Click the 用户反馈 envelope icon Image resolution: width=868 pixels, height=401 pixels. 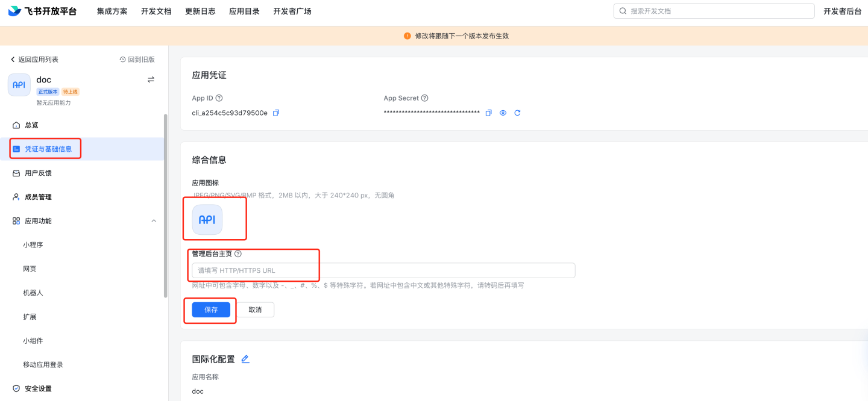pos(16,173)
